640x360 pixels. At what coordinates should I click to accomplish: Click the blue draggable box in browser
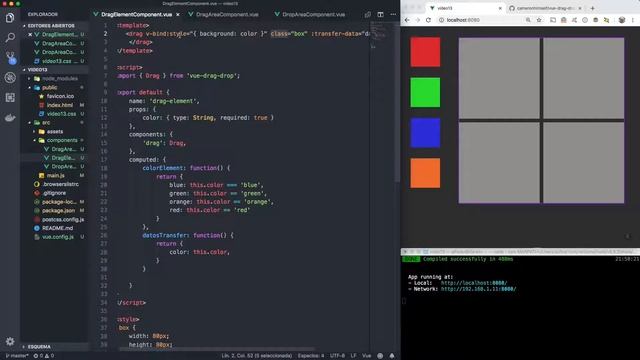[425, 133]
